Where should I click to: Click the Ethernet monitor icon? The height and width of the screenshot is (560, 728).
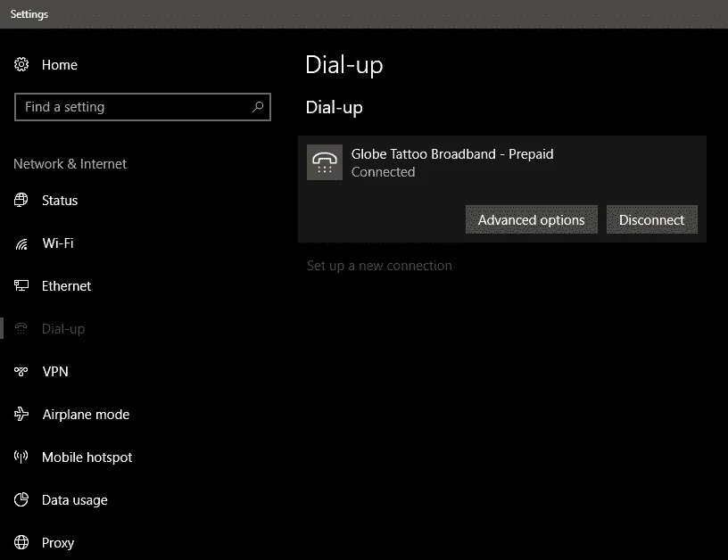[21, 286]
